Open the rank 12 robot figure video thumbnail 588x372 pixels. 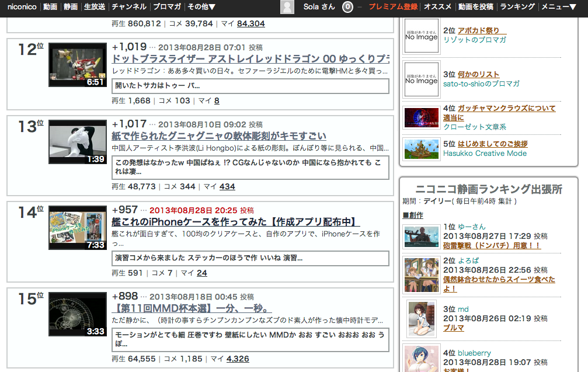(x=78, y=65)
